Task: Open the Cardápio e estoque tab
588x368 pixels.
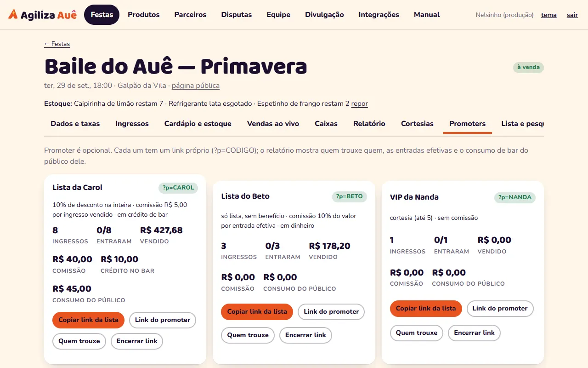Action: click(198, 123)
